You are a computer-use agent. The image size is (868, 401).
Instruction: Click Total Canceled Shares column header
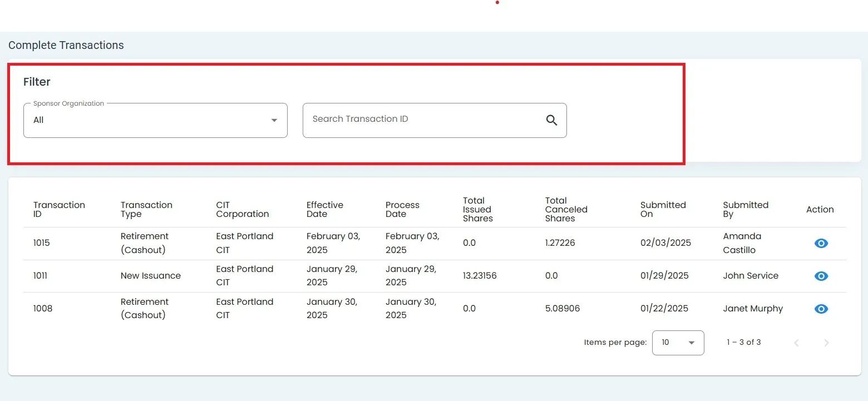click(566, 209)
